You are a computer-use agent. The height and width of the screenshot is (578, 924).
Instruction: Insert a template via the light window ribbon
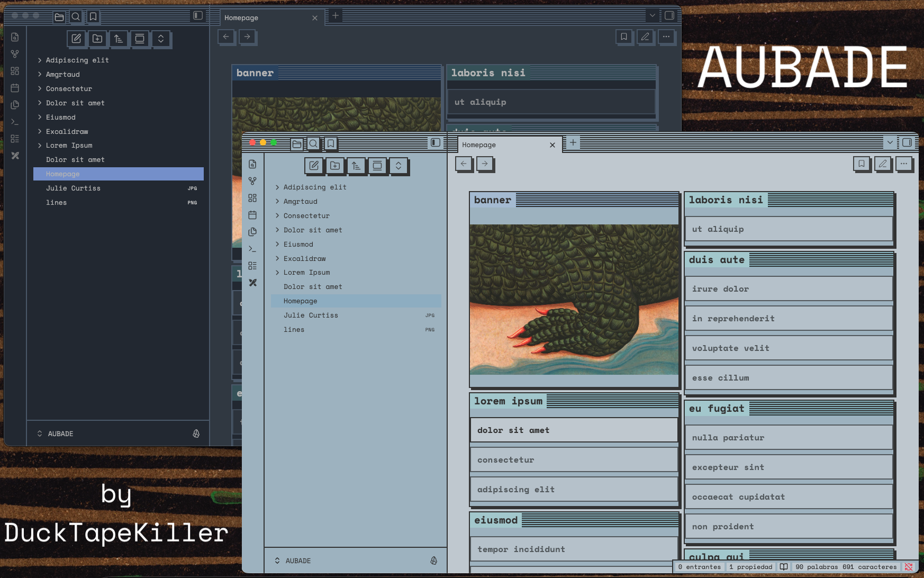click(x=252, y=232)
